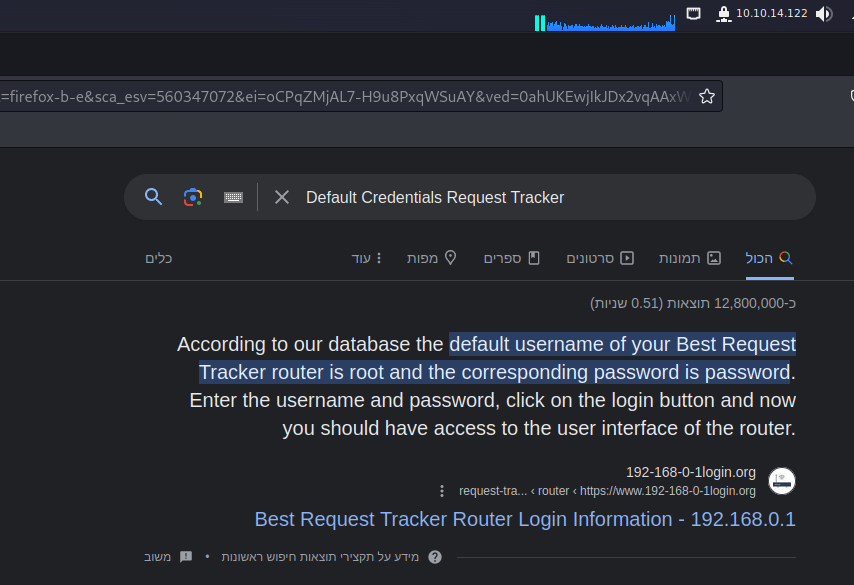Switch to the סרטונים (Videos) tab

[x=600, y=258]
